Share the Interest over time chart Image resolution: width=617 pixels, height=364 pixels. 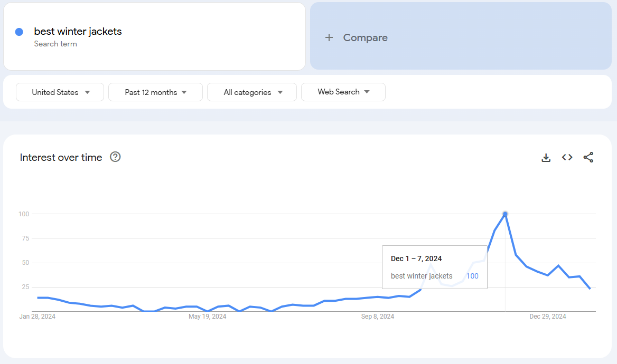[588, 157]
